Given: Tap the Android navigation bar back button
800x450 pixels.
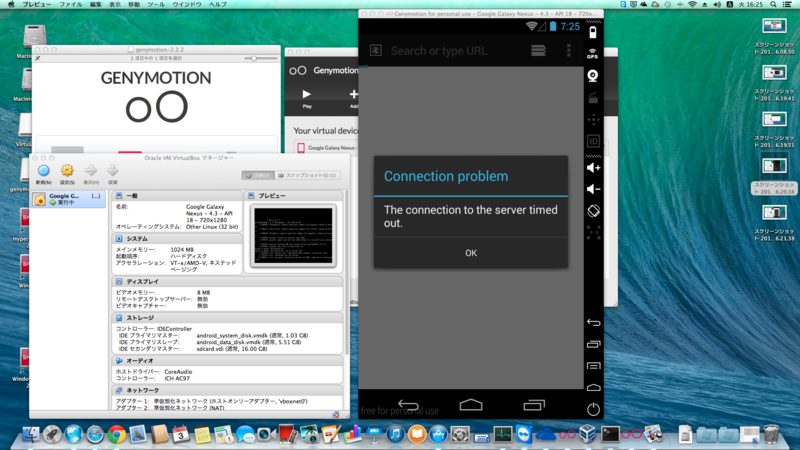Looking at the screenshot, I should pyautogui.click(x=408, y=405).
